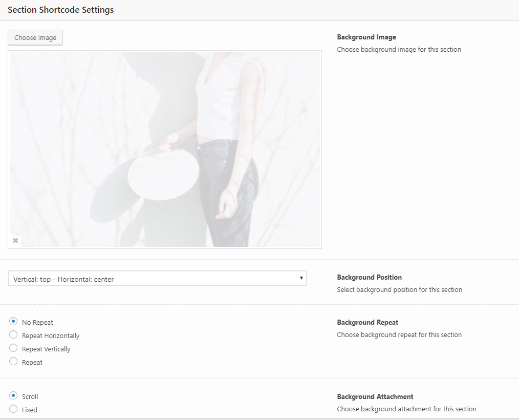Click the Background Image label
The image size is (519, 420).
click(366, 37)
